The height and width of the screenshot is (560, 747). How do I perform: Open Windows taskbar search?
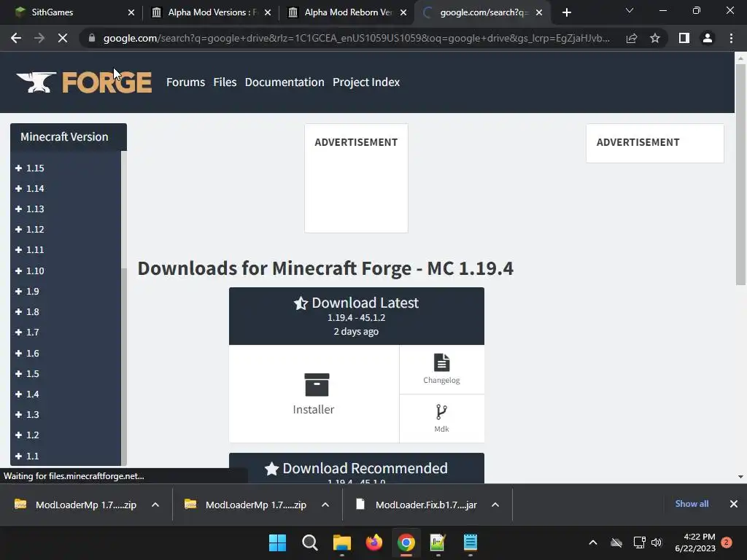point(309,542)
